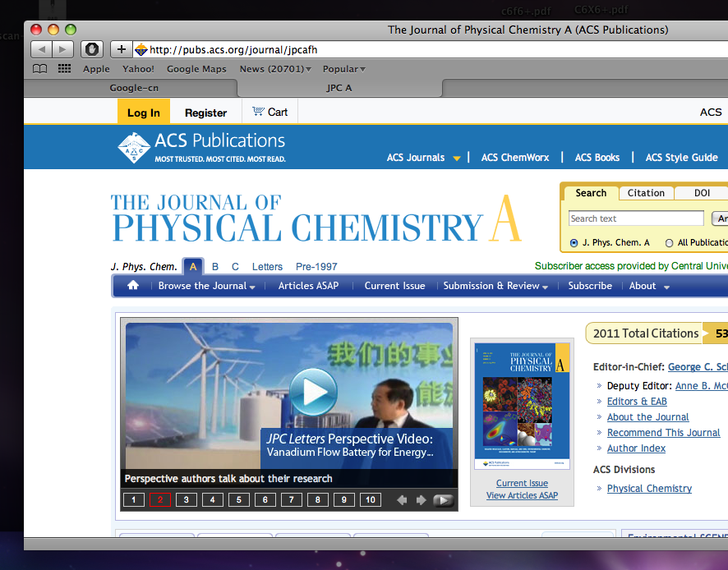Screen dimensions: 728x570
Task: Open the Pre-1997 journal tab
Action: coord(316,267)
